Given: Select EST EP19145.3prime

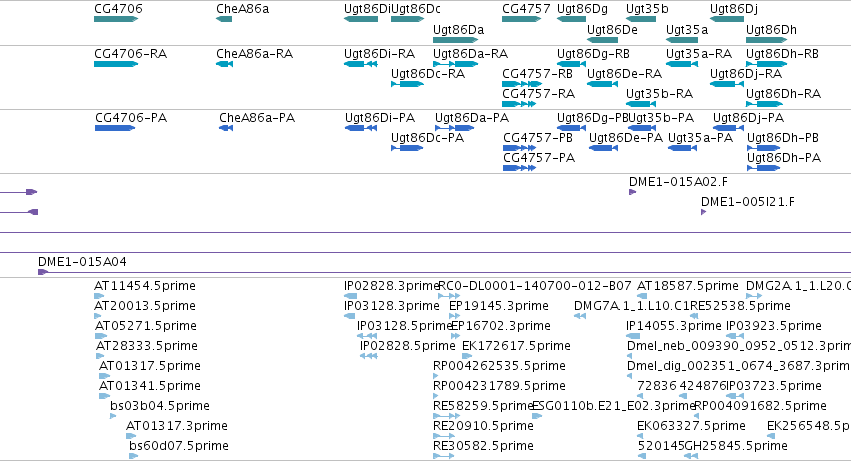Looking at the screenshot, I should (x=454, y=316).
